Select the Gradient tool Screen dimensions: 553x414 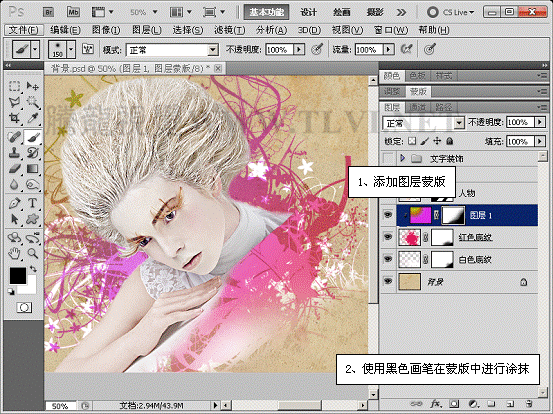[x=32, y=169]
